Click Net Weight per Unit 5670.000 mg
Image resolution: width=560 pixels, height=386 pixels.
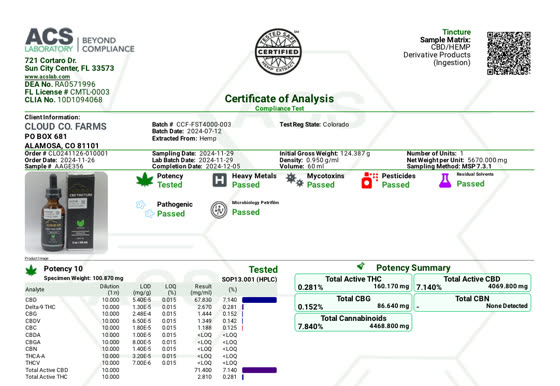[457, 160]
